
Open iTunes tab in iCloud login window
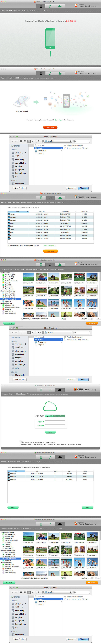[x=50, y=390]
